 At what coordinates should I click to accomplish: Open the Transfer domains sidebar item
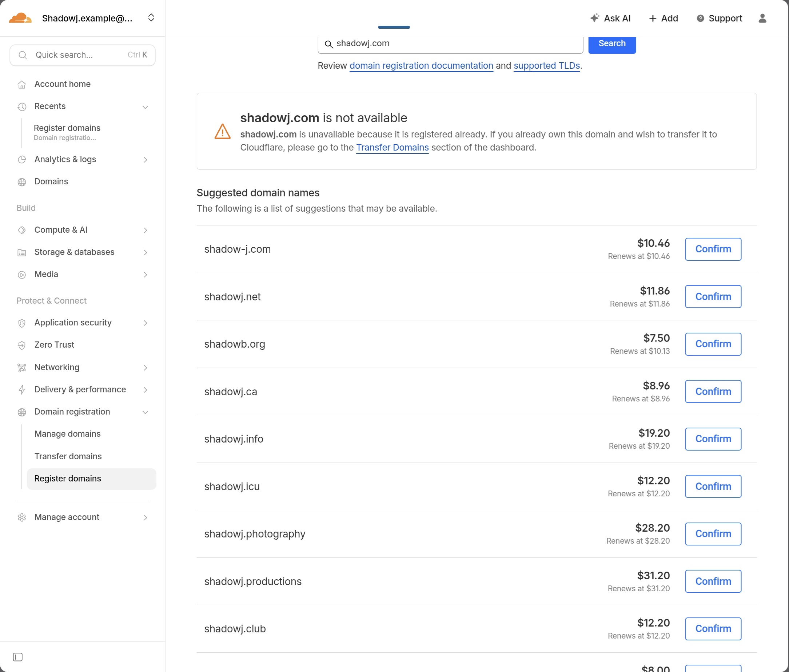[68, 456]
